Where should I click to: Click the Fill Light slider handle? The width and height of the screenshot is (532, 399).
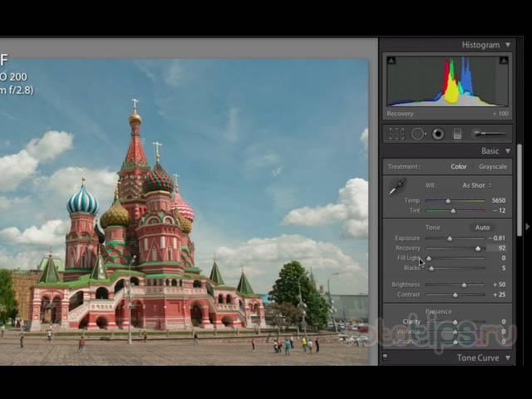coord(429,259)
